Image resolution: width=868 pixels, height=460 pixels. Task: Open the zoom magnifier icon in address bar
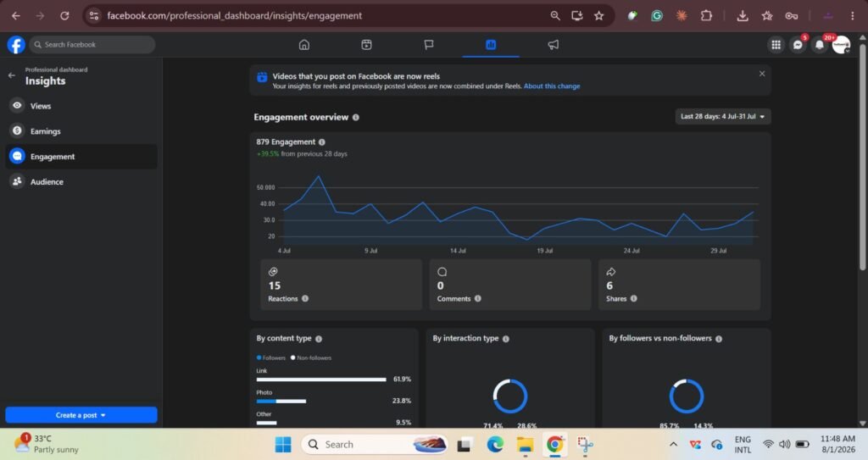[x=555, y=15]
